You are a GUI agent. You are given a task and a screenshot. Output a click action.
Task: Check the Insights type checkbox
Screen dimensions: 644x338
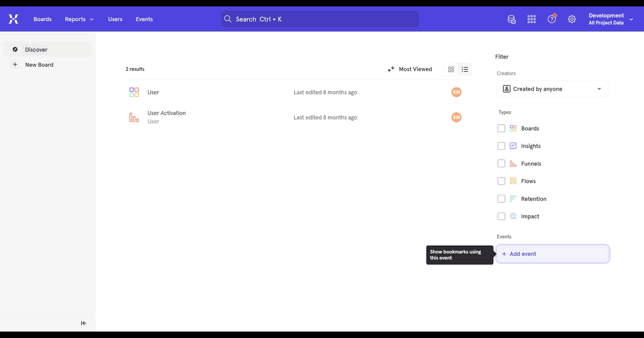501,146
